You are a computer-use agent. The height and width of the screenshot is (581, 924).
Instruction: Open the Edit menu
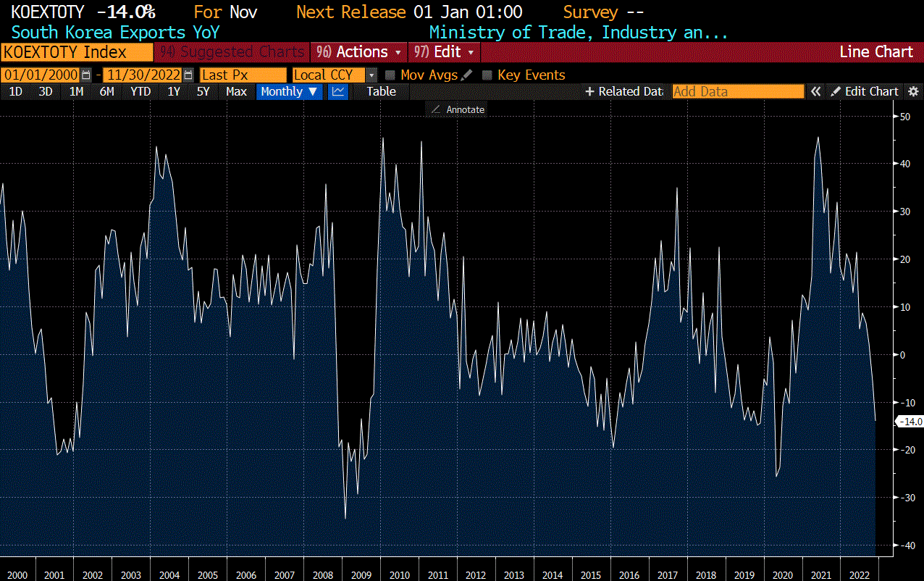tap(445, 52)
